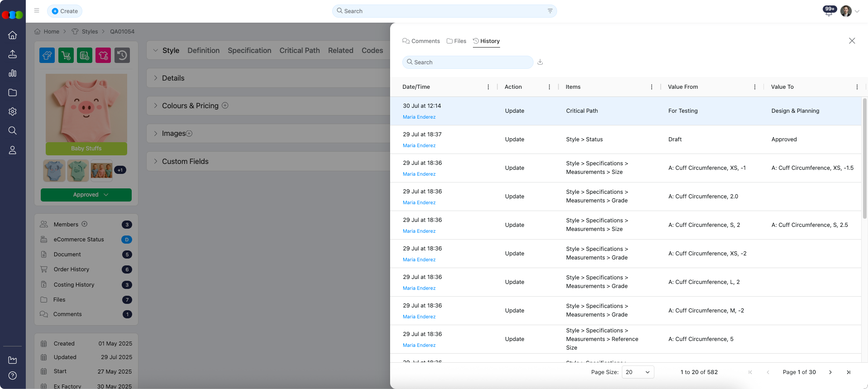Viewport: 868px width, 389px height.
Task: Open the search filter options icon
Action: 550,11
